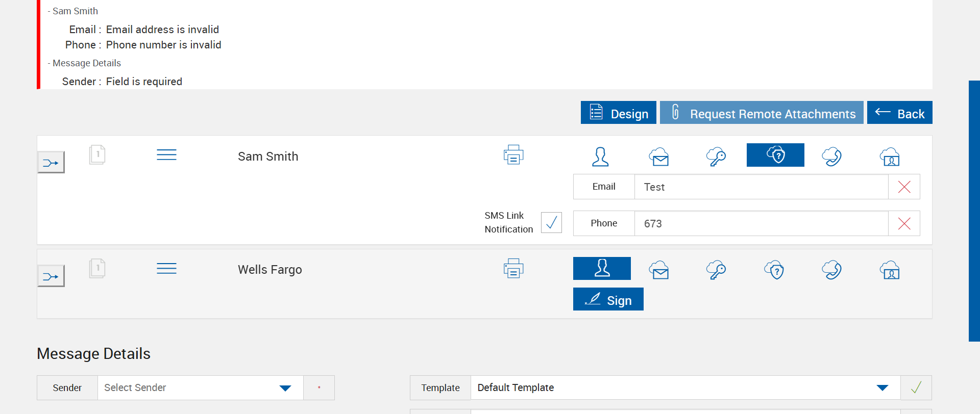Click the Design button

point(619,113)
